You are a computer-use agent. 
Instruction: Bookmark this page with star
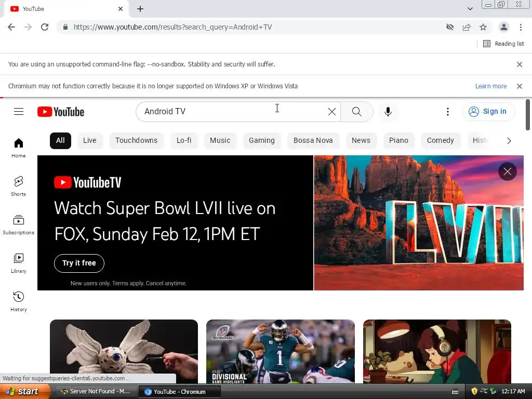[483, 27]
